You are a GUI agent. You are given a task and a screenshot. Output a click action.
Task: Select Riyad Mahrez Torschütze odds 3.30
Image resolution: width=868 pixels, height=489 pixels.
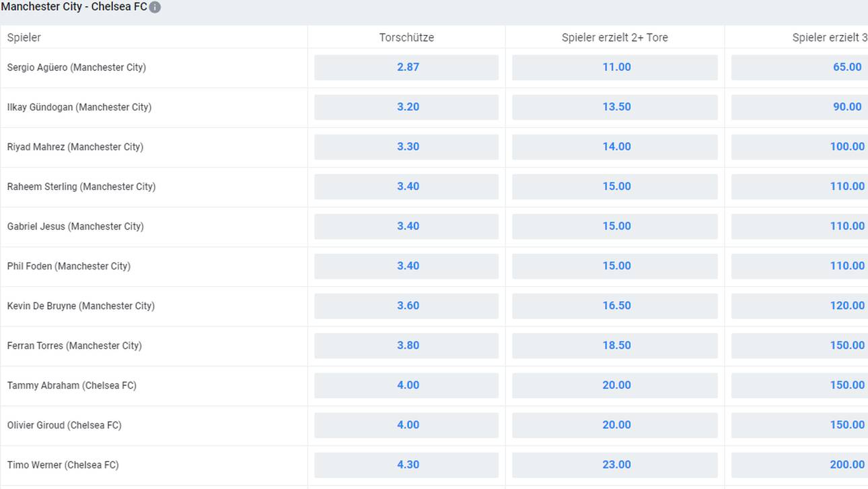pos(406,147)
